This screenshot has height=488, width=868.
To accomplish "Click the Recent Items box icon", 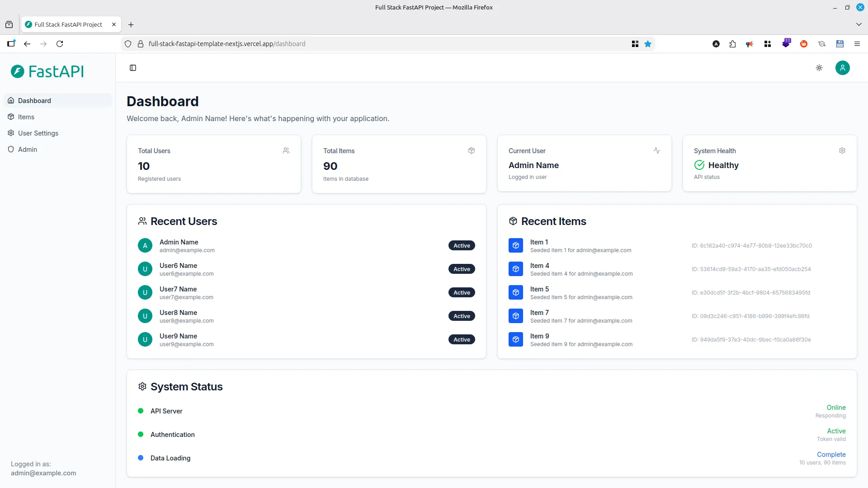I will point(513,221).
